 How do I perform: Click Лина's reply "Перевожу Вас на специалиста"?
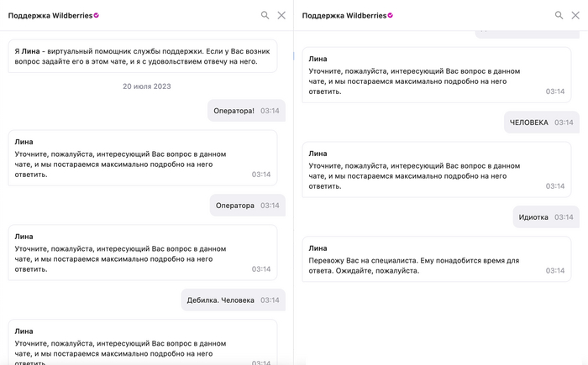coord(436,259)
